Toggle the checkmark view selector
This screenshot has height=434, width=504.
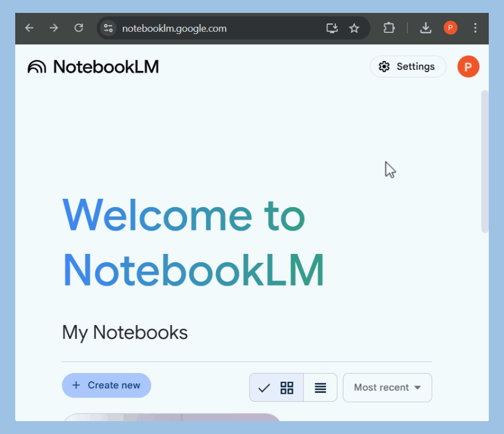click(265, 387)
